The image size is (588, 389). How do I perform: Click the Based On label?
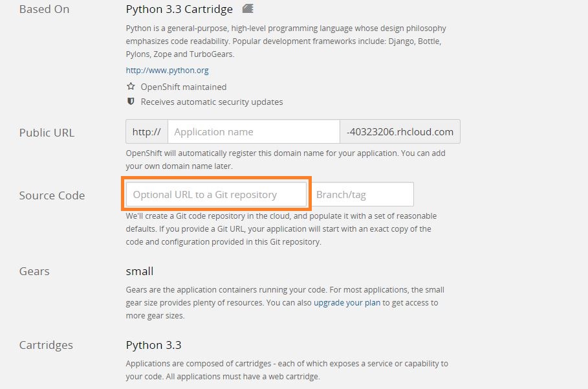[44, 9]
